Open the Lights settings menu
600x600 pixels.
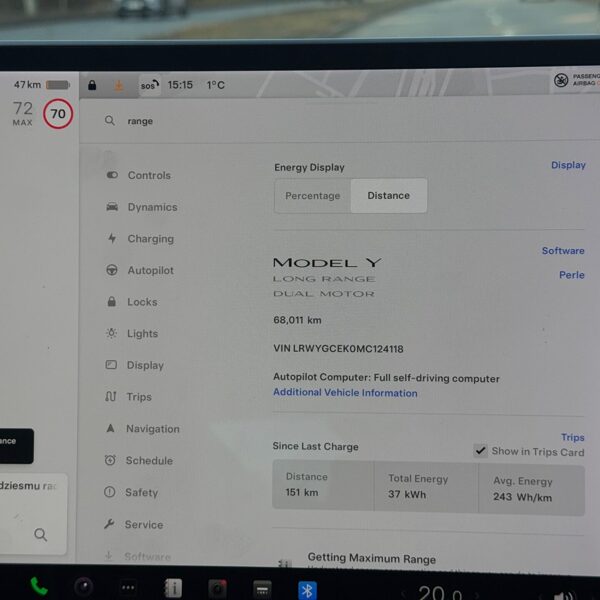coord(132,334)
